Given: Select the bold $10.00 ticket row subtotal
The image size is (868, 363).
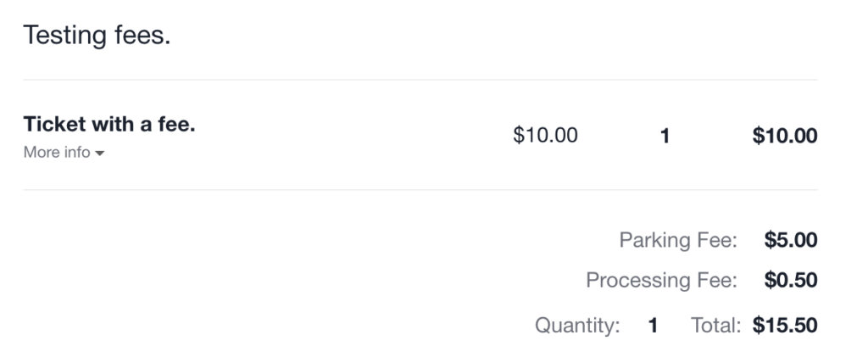Looking at the screenshot, I should pyautogui.click(x=784, y=136).
